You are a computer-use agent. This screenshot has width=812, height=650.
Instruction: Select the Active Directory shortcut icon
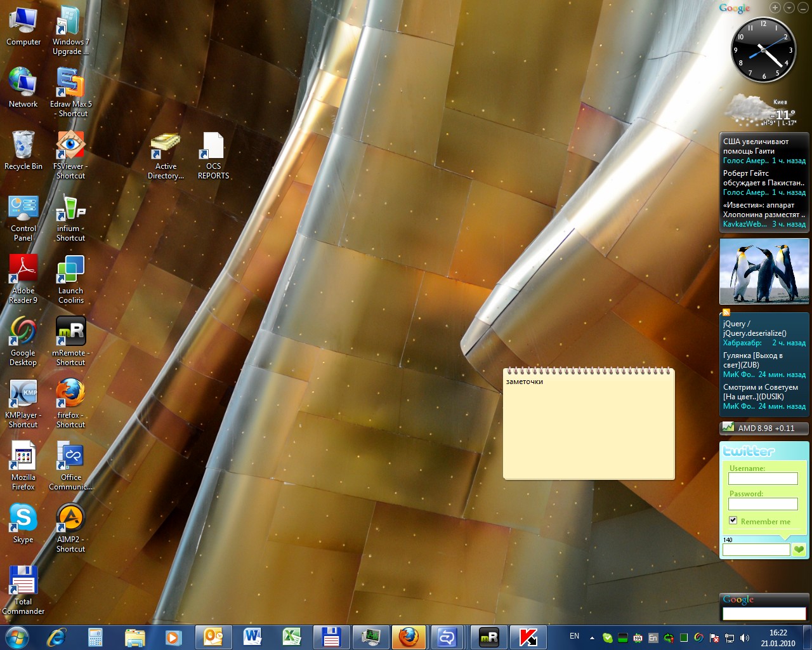pos(166,145)
